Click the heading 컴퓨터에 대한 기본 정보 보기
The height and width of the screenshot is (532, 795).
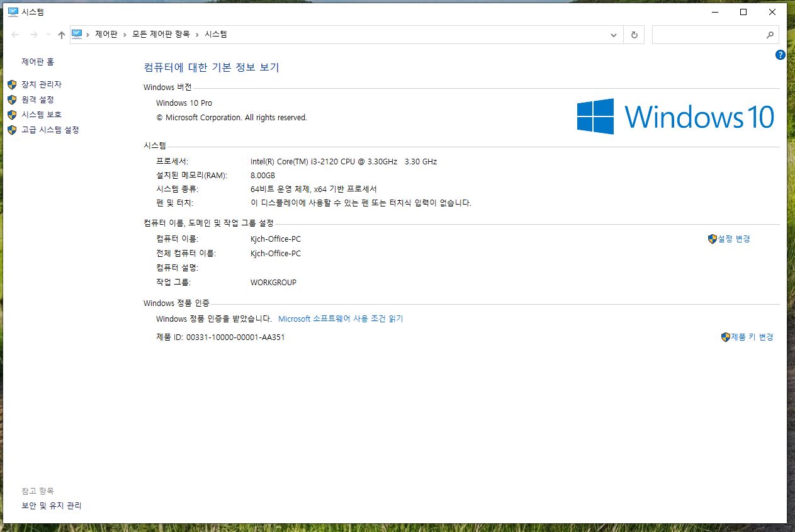pos(211,67)
